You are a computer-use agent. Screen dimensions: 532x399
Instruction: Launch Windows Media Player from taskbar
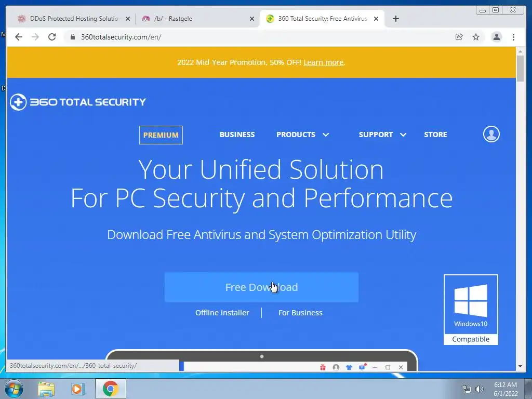77,389
